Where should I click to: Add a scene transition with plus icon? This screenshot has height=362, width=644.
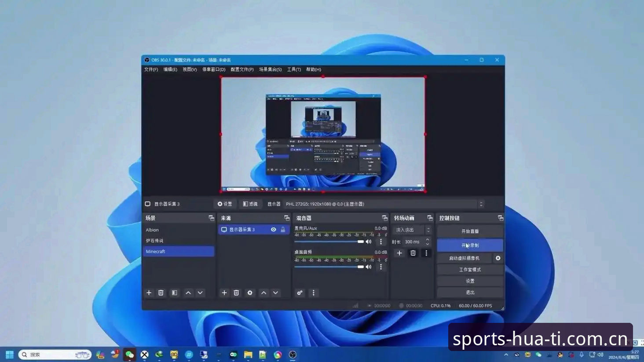pos(399,253)
